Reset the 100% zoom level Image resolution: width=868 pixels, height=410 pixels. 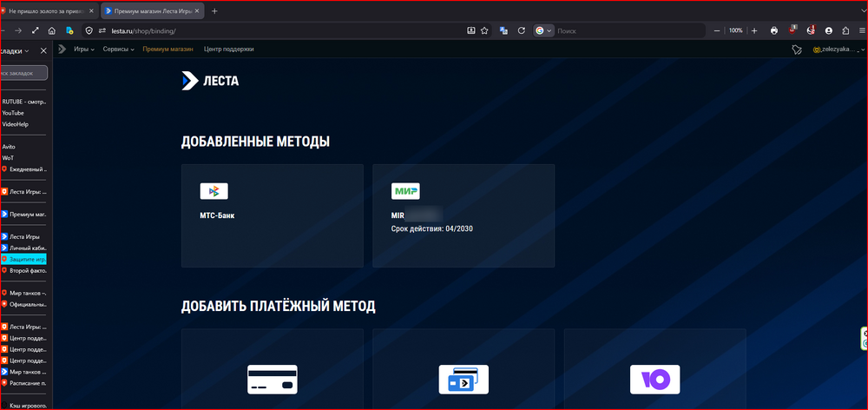[x=736, y=31]
